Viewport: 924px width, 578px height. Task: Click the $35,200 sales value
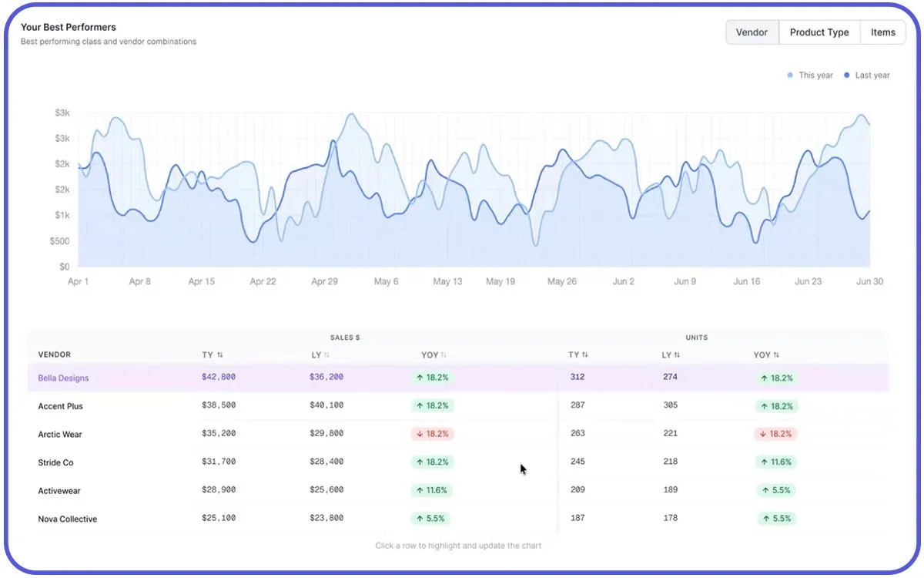point(219,434)
